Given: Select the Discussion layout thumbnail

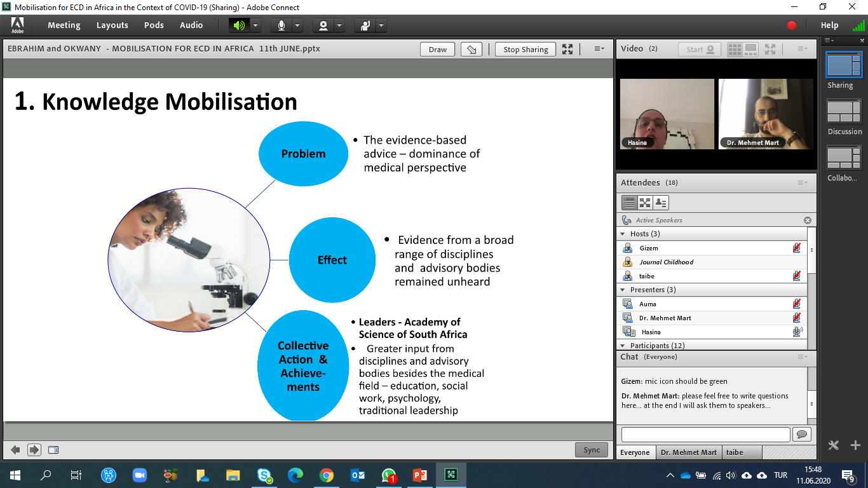Looking at the screenshot, I should click(844, 113).
